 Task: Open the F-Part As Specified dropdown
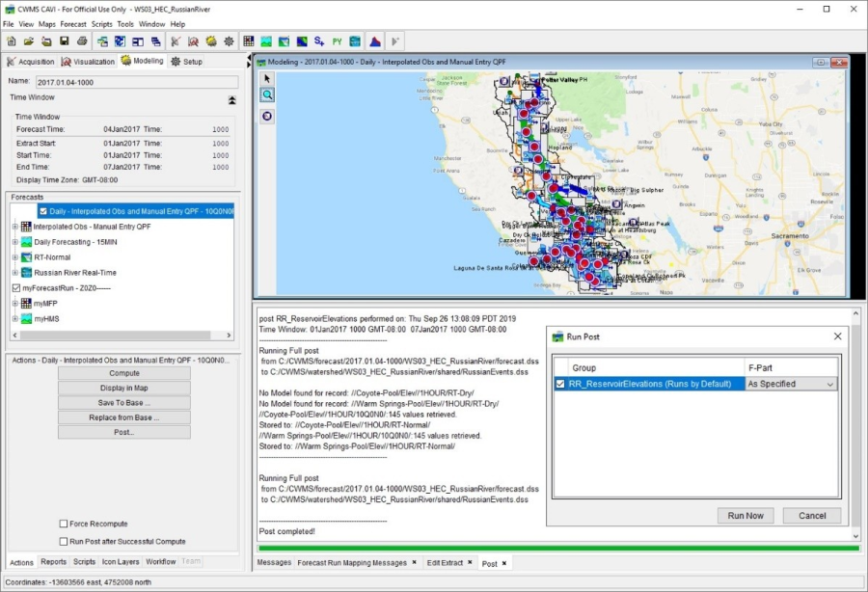click(829, 384)
